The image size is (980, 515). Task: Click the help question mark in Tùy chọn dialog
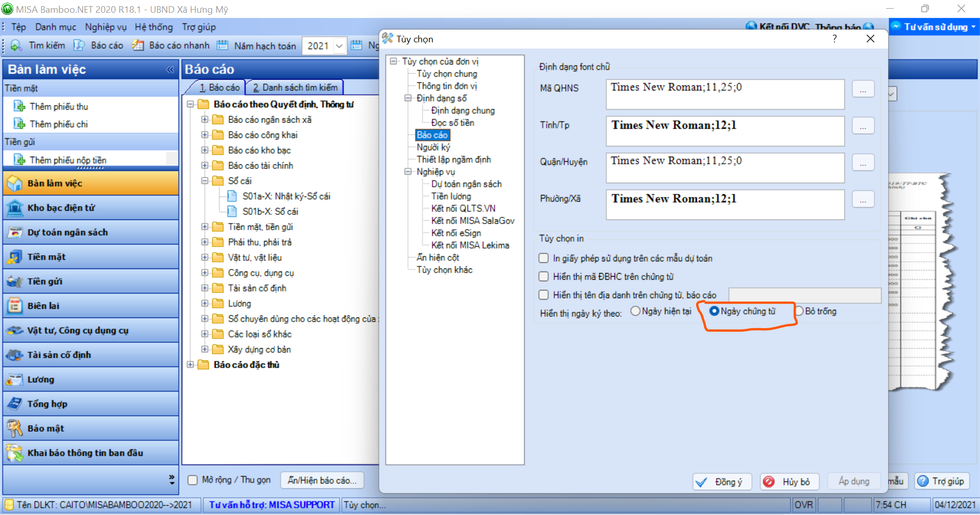coord(835,39)
